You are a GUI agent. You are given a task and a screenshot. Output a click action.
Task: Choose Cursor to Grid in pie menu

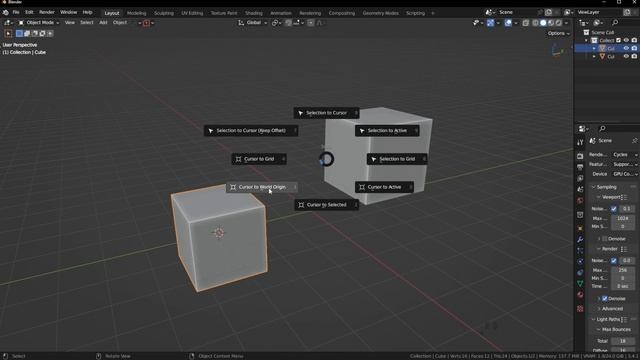pos(259,159)
